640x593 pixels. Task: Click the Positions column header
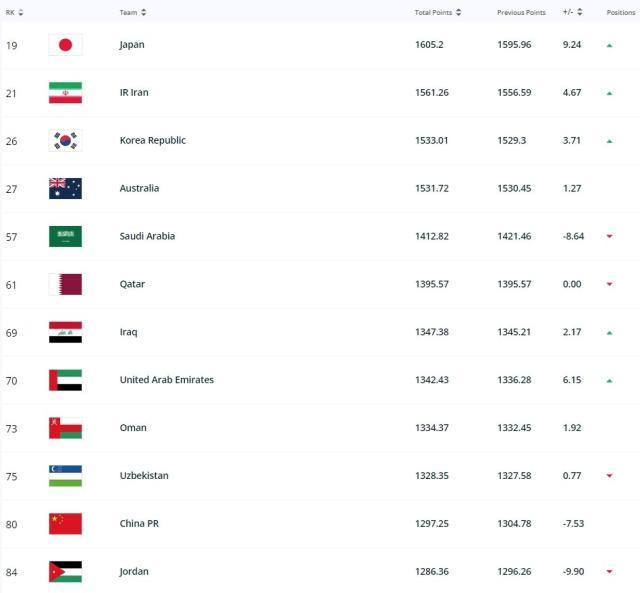(x=620, y=12)
